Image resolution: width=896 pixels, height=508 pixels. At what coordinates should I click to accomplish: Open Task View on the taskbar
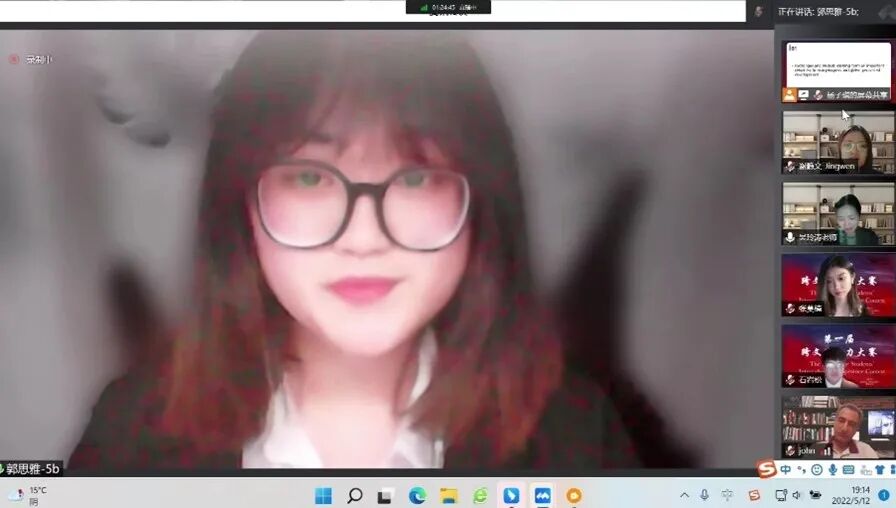[x=386, y=495]
